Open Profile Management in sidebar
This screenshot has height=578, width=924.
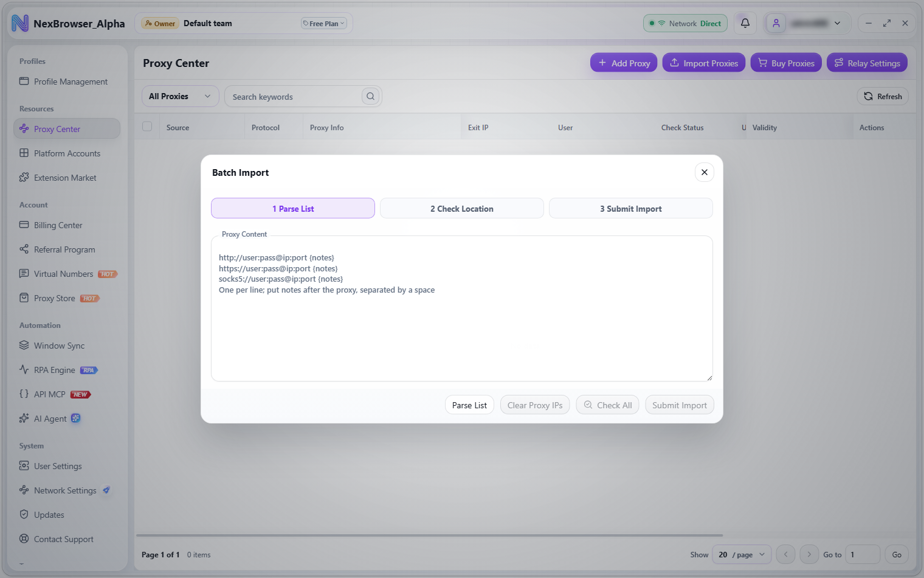coord(67,82)
